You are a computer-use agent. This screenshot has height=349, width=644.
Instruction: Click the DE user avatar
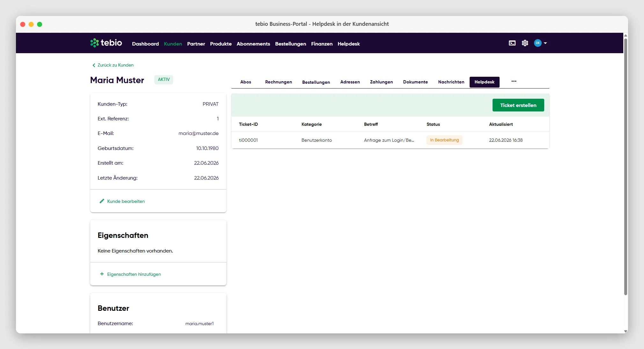538,43
